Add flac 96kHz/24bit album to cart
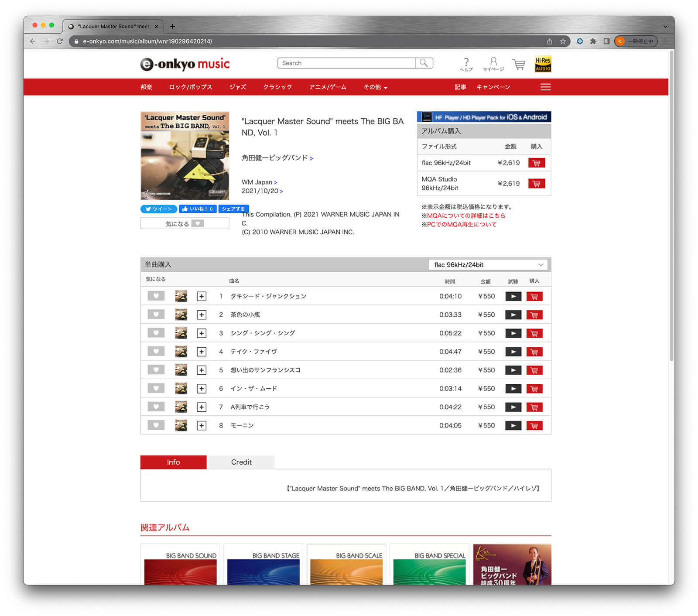 (x=536, y=163)
